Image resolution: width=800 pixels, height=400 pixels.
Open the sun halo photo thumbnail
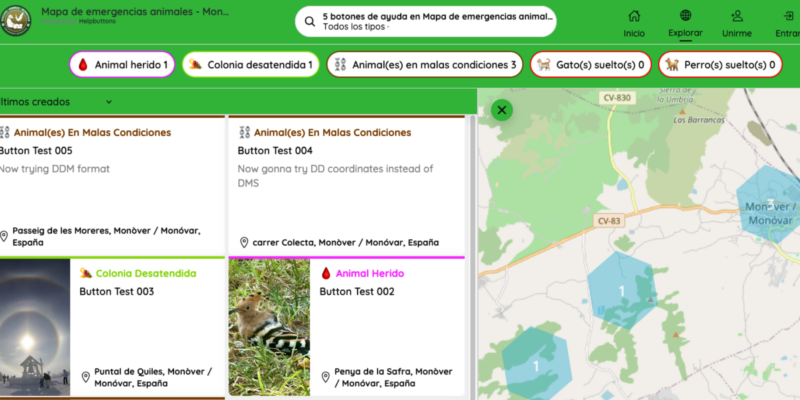tap(35, 327)
